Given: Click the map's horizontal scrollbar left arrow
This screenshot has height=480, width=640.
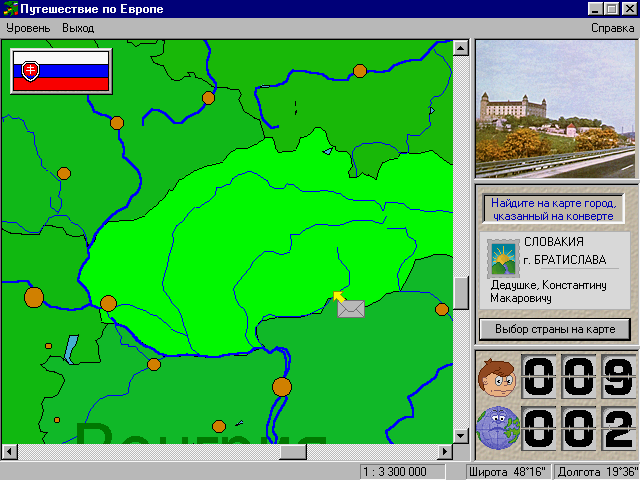Looking at the screenshot, I should (10, 452).
